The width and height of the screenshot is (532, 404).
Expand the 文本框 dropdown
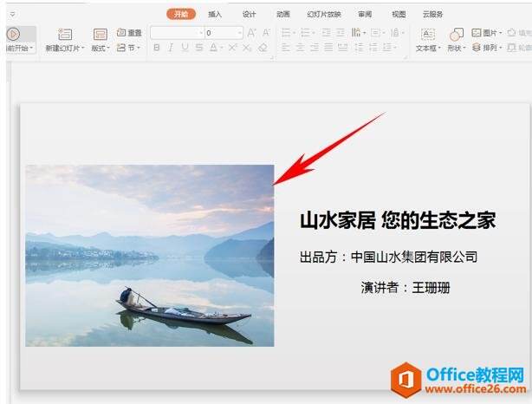coord(428,49)
